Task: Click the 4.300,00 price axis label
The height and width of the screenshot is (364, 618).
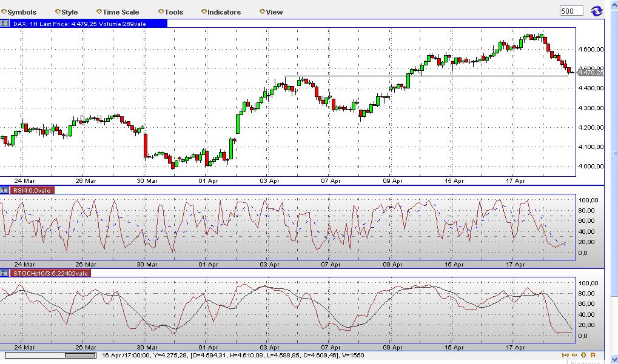Action: click(591, 108)
